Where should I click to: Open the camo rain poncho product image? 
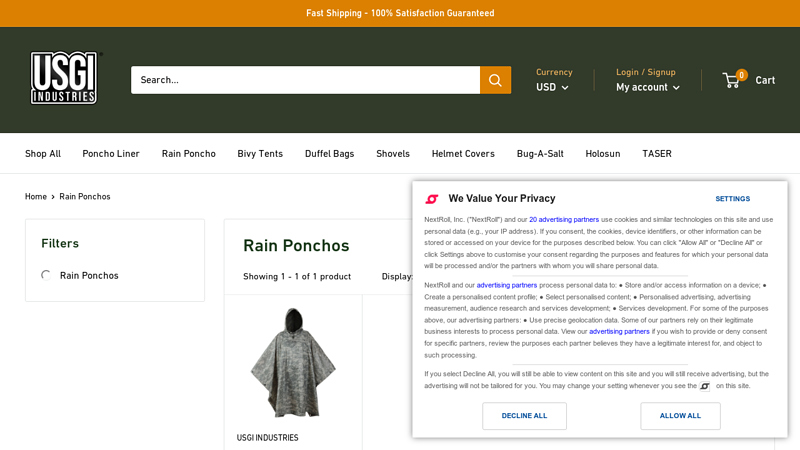(293, 363)
